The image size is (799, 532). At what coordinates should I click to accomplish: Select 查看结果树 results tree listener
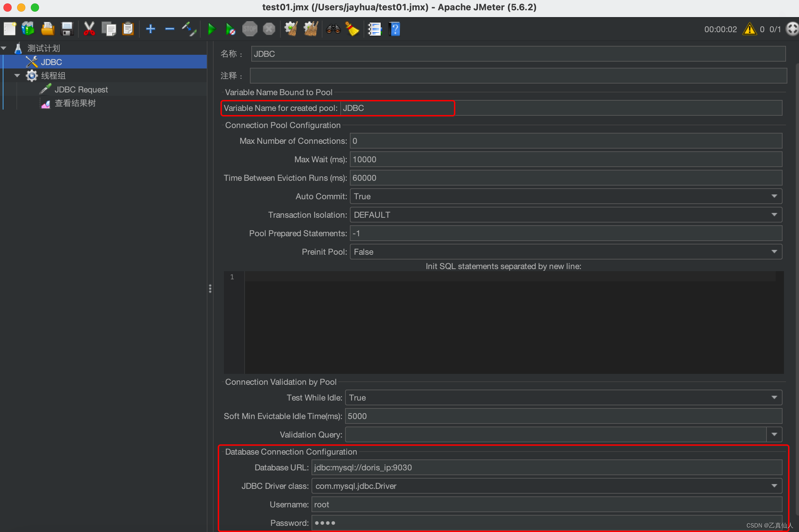tap(75, 103)
